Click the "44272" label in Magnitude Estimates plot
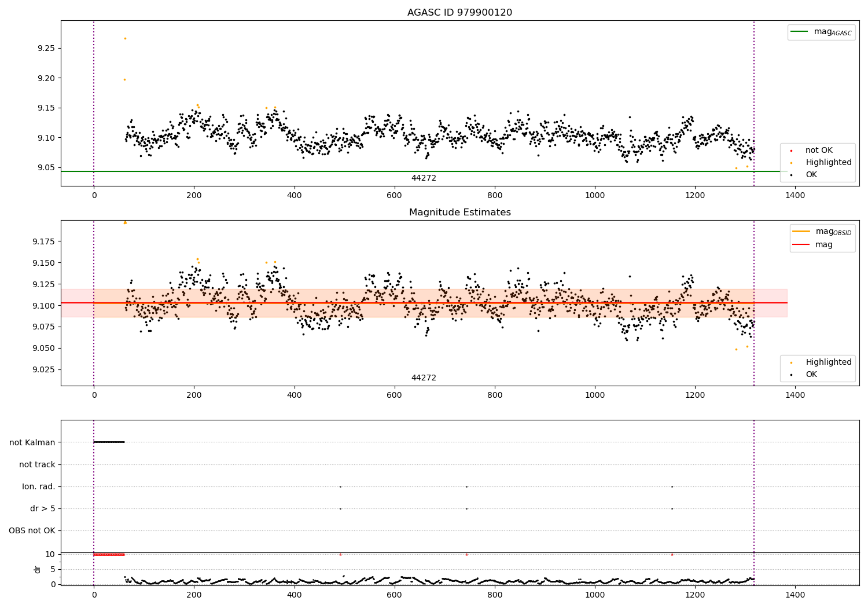The height and width of the screenshot is (608, 868). [x=424, y=378]
